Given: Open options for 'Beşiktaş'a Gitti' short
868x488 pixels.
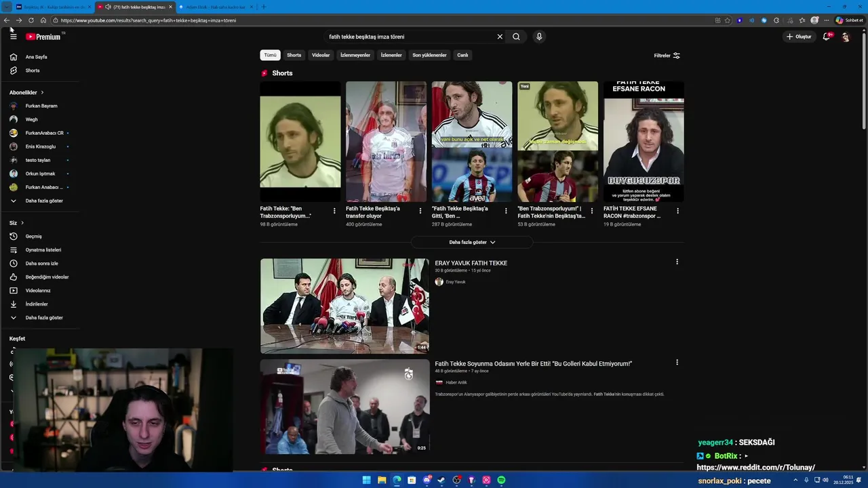Looking at the screenshot, I should click(506, 211).
